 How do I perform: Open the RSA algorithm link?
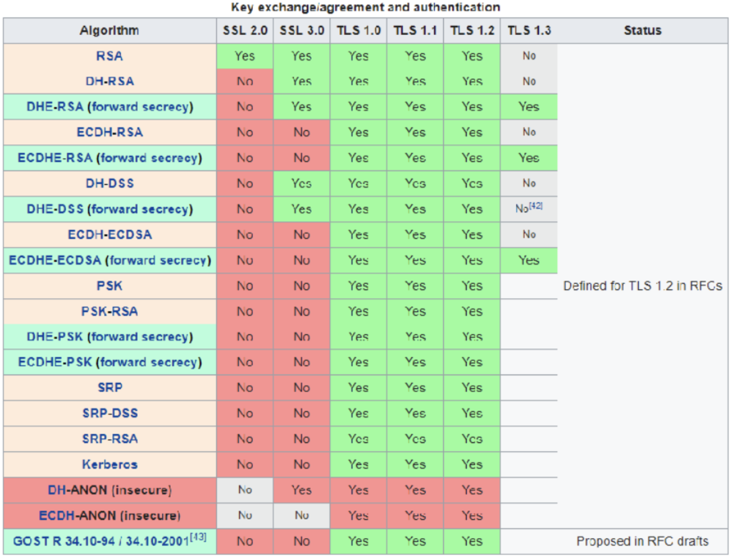pyautogui.click(x=109, y=56)
